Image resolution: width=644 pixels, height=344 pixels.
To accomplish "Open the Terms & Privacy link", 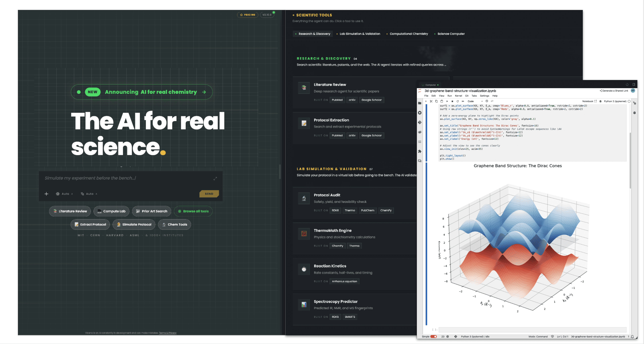I will tap(168, 333).
